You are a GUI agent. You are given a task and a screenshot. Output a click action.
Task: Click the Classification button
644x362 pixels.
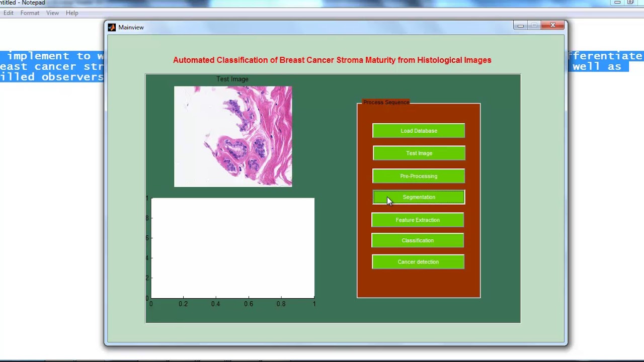418,240
